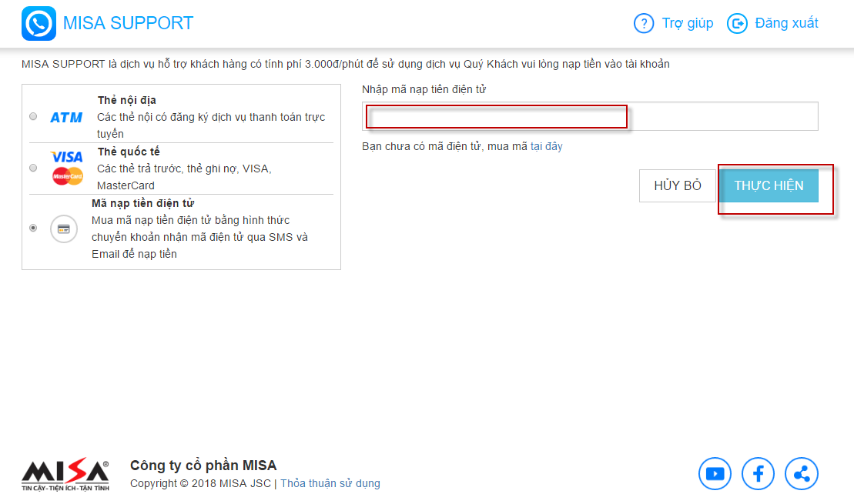Screen dimensions: 854x504
Task: Click the 'Thẻ nội địa' heading
Action: [x=127, y=100]
